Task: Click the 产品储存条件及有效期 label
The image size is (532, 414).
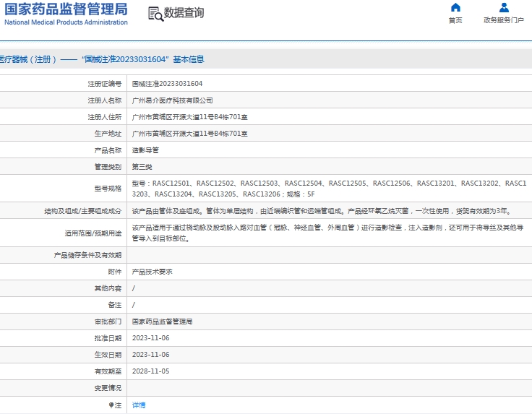Action: [x=87, y=255]
